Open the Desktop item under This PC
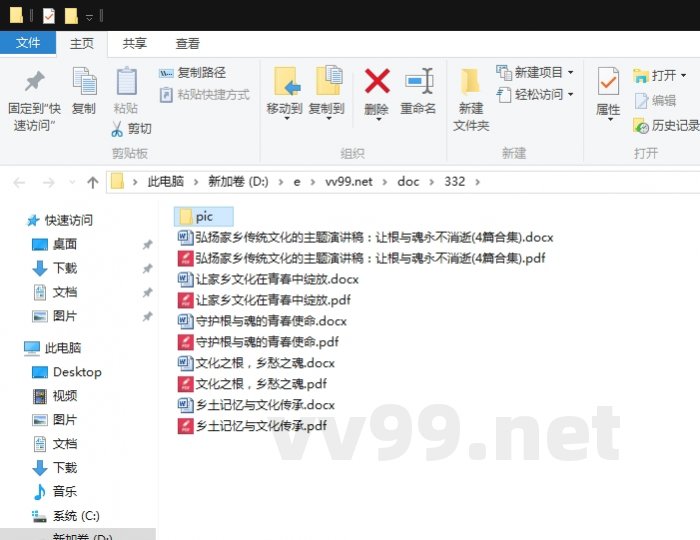Screen dimensions: 700x540 pyautogui.click(x=67, y=372)
